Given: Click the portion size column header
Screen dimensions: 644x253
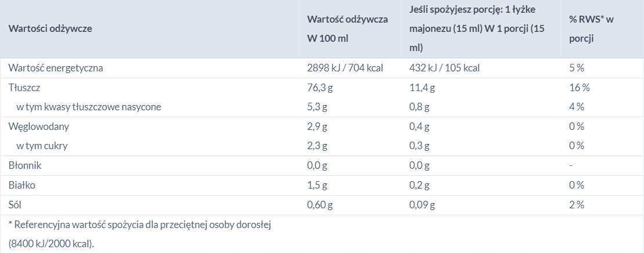Looking at the screenshot, I should pos(477,29).
